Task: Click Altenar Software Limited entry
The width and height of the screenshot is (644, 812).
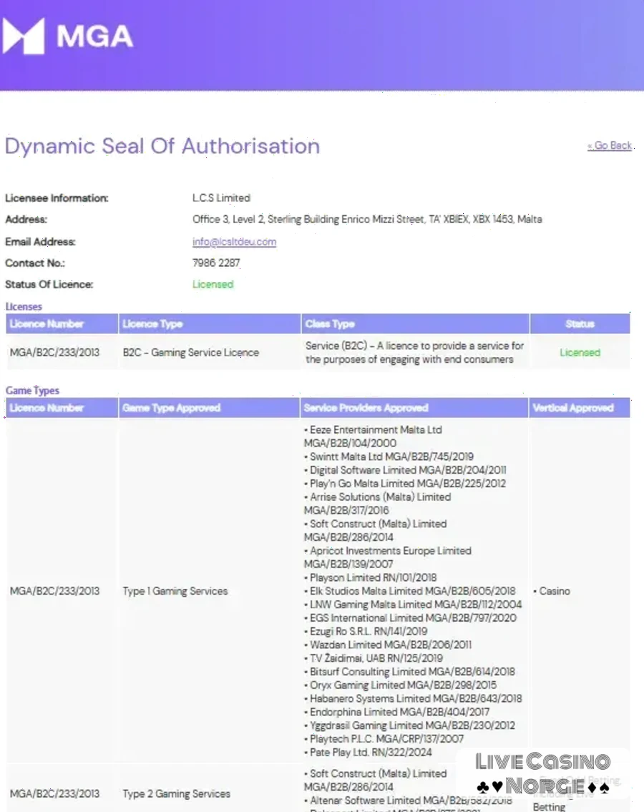Action: [x=408, y=800]
